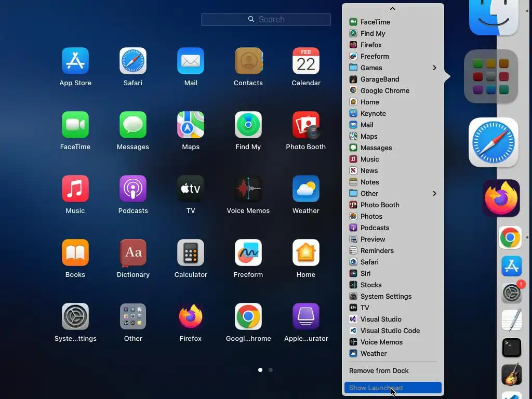Click Show Launchpad menu item

point(393,388)
